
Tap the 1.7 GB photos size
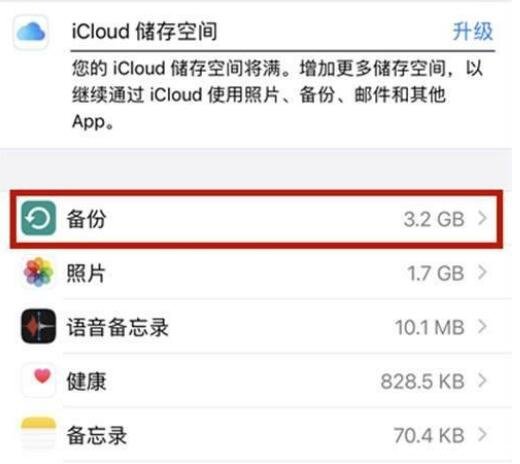point(436,273)
